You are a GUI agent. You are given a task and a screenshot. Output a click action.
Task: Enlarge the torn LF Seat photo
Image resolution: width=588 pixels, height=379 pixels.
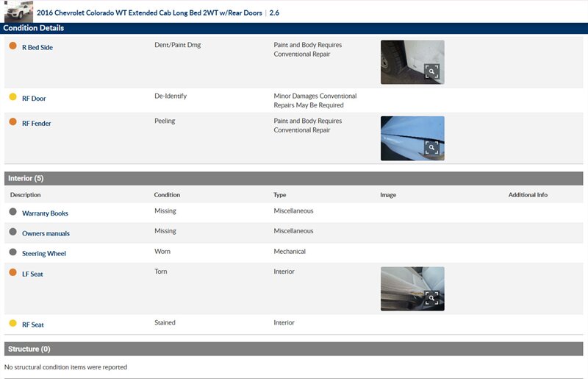[x=412, y=288]
